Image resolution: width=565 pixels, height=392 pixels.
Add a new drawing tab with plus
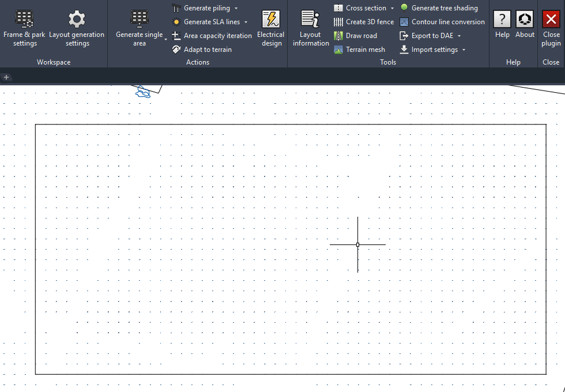click(6, 77)
